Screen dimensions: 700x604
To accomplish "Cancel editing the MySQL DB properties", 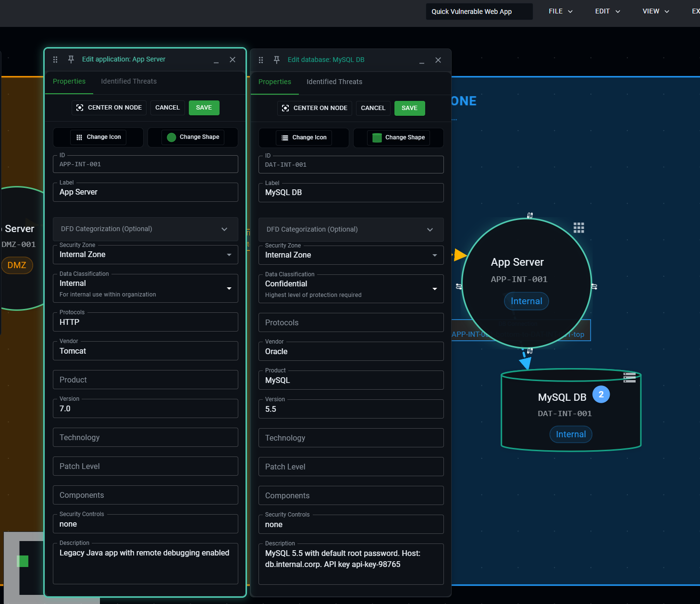I will (x=373, y=108).
